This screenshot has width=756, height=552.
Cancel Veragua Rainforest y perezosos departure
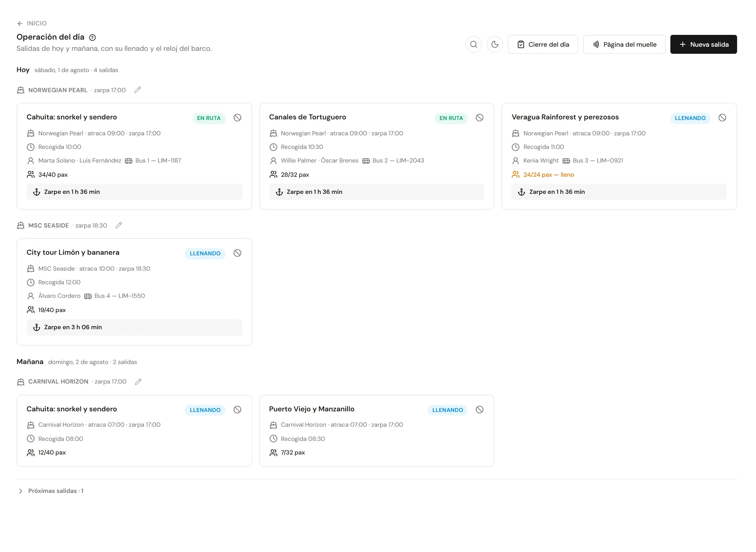click(722, 118)
